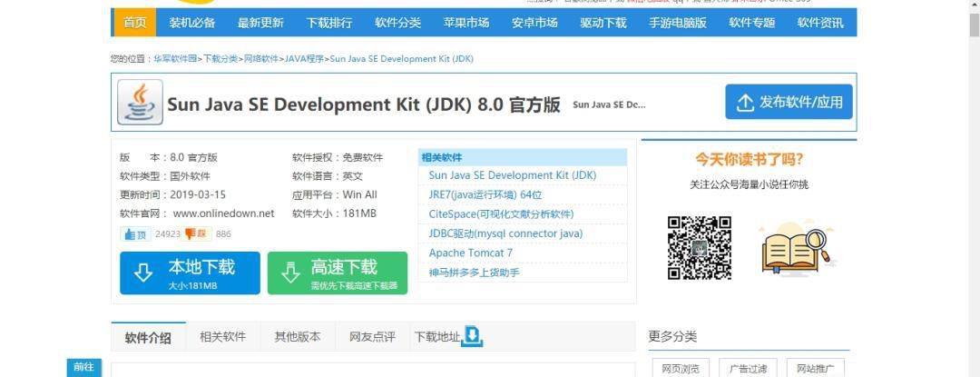Open the 安卓市场 navigation item
Screen dimensions: 980x377
[x=534, y=23]
